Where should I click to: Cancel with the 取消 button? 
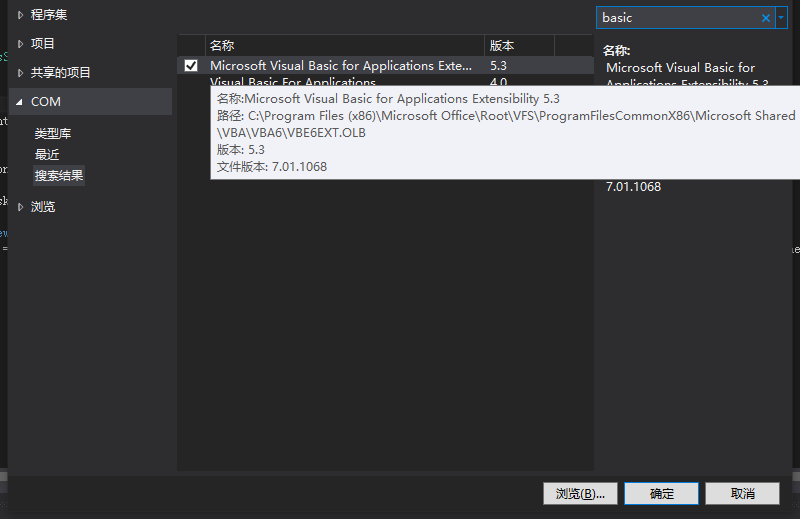click(742, 493)
